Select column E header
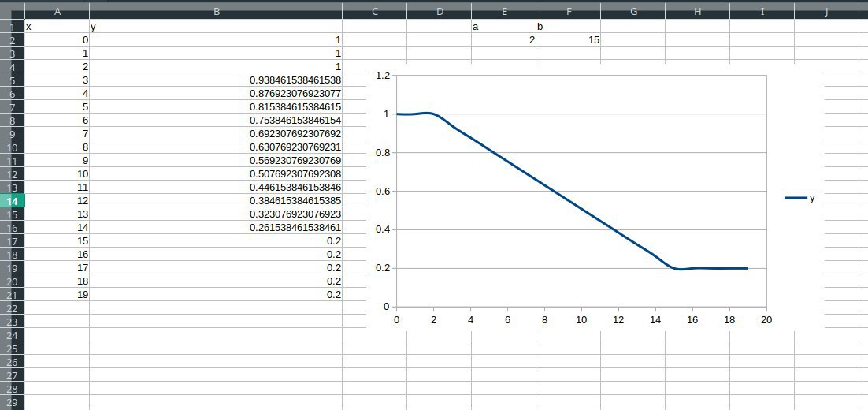Screen dimensions: 868x410 pos(504,11)
